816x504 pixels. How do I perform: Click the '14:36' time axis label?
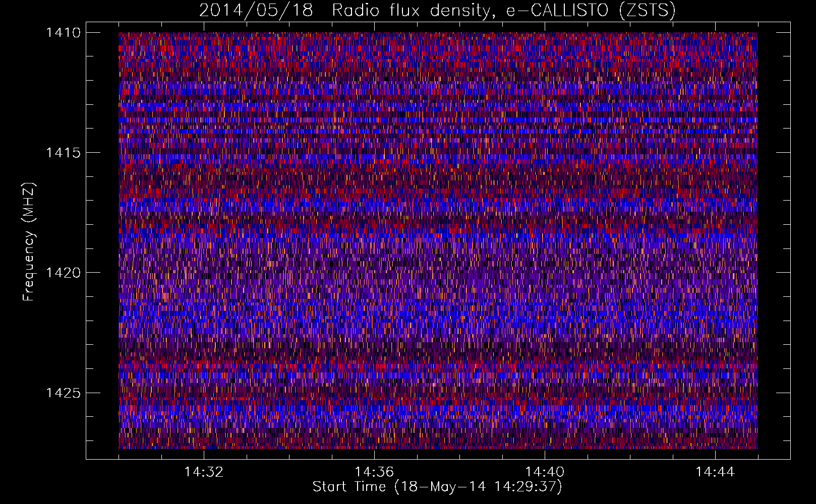(x=374, y=472)
